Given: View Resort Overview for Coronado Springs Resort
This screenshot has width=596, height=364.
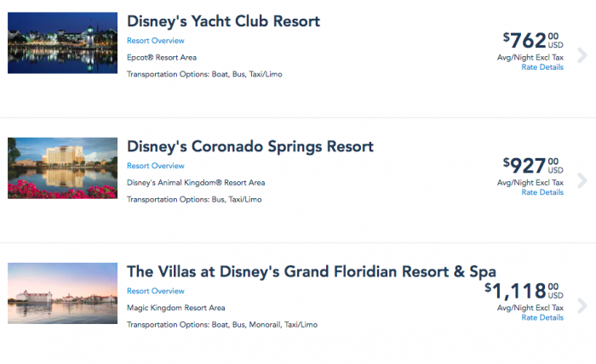Looking at the screenshot, I should coord(155,166).
